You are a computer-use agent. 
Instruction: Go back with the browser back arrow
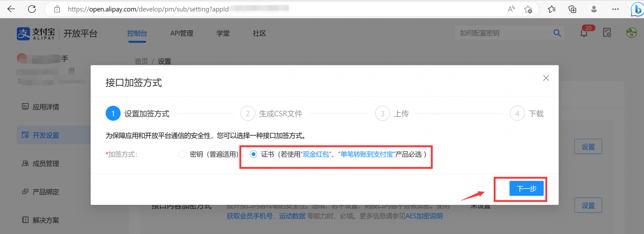tap(11, 9)
